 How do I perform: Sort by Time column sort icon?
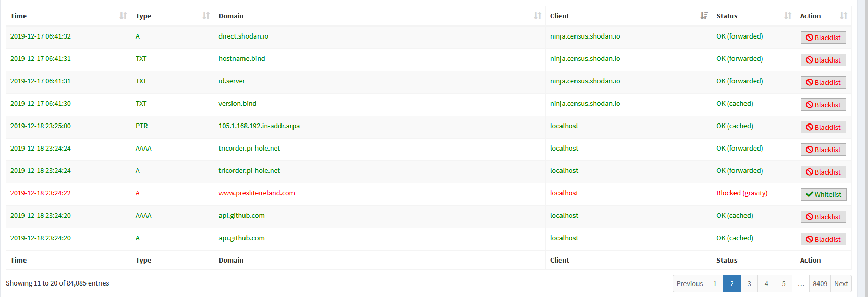pyautogui.click(x=123, y=16)
